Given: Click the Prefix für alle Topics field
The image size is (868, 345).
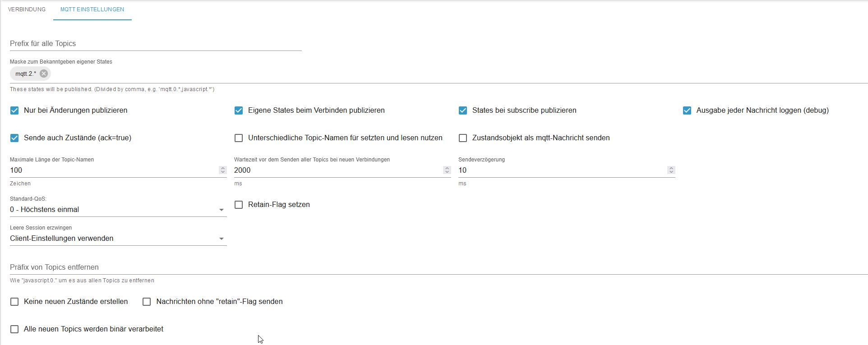Looking at the screenshot, I should [x=156, y=44].
